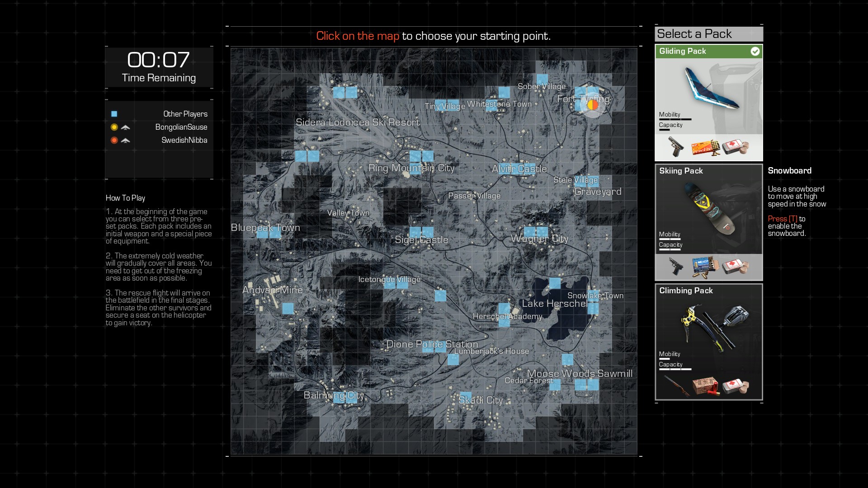Choose Ring Mountain City as starting point
This screenshot has width=868, height=488.
pyautogui.click(x=411, y=168)
